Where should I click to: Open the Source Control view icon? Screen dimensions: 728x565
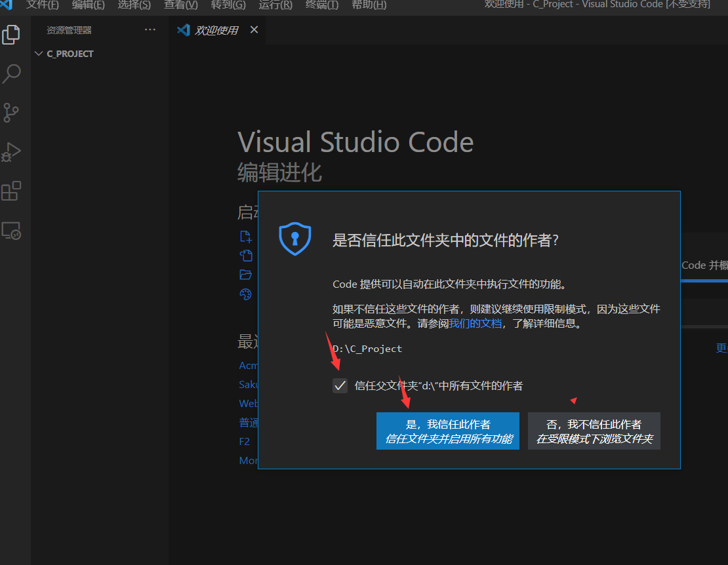click(x=10, y=113)
